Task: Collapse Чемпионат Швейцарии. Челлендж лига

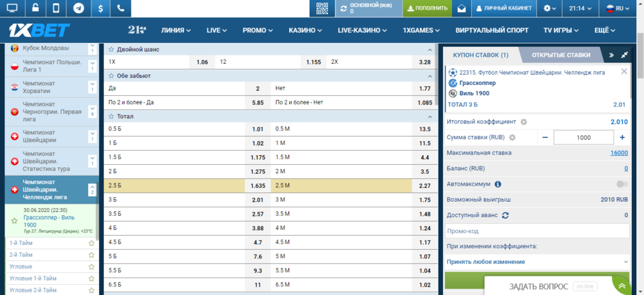Action: point(92,190)
